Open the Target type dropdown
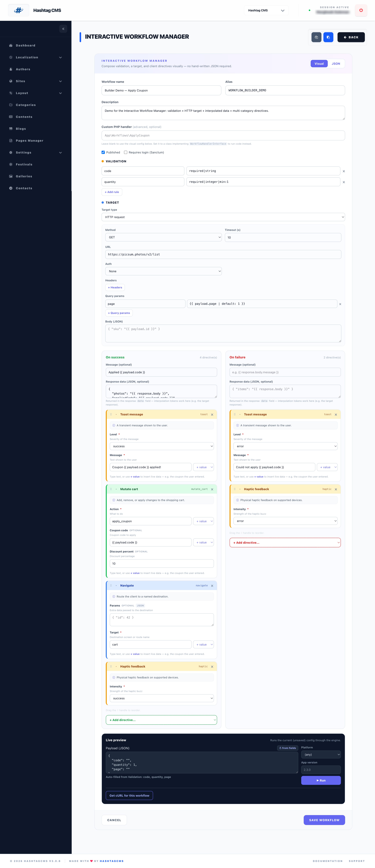The height and width of the screenshot is (868, 375). 223,217
